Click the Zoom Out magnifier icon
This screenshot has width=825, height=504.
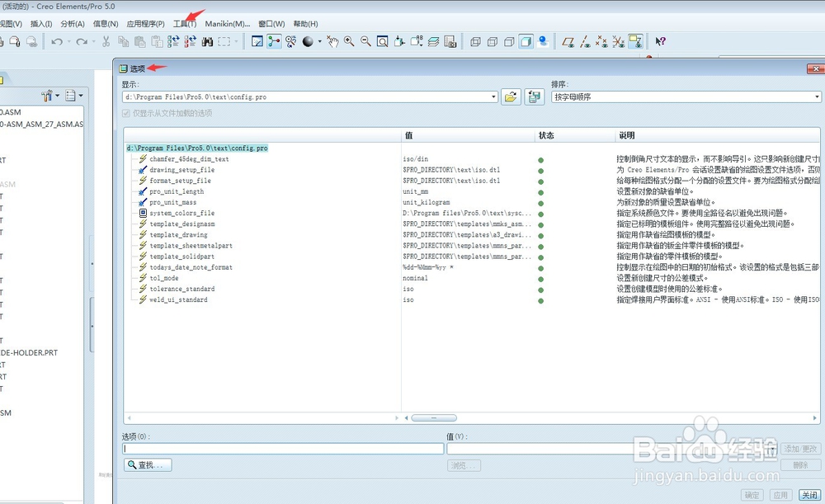point(365,41)
